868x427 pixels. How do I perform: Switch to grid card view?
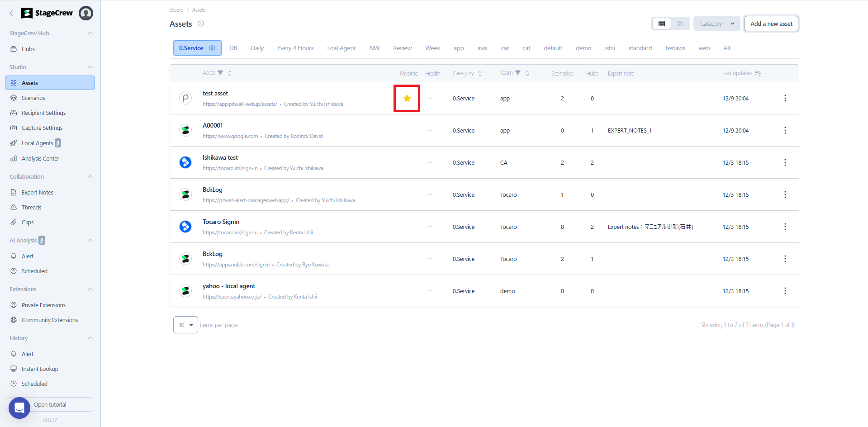(x=680, y=24)
